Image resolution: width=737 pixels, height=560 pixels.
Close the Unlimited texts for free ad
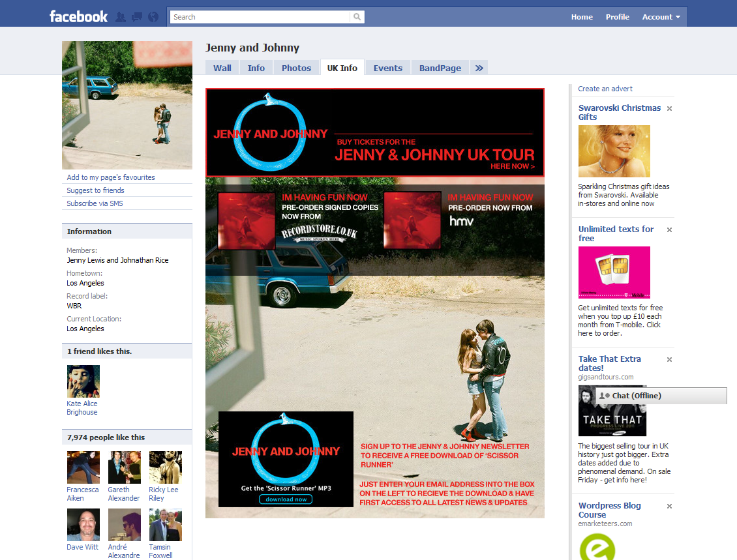pos(669,229)
